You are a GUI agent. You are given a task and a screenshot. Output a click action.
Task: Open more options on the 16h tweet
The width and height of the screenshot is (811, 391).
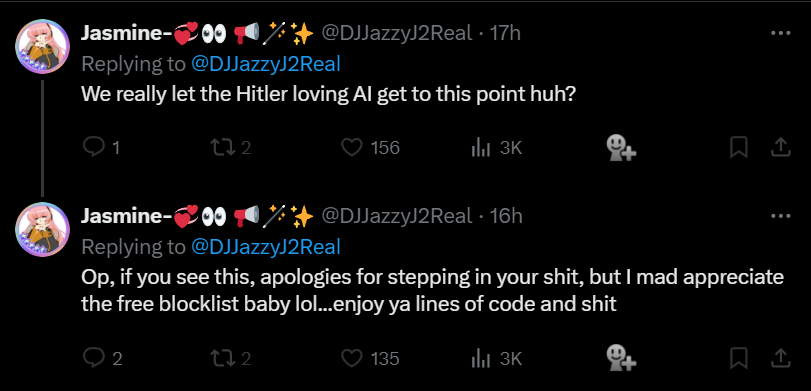(780, 216)
